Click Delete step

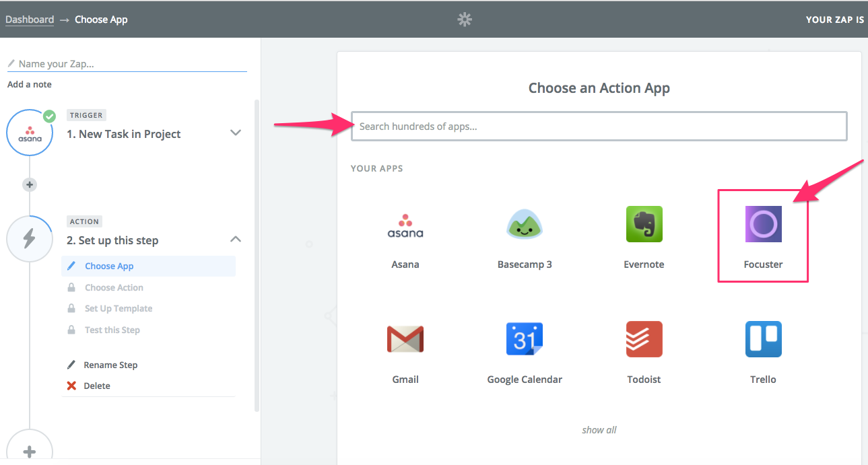tap(97, 386)
